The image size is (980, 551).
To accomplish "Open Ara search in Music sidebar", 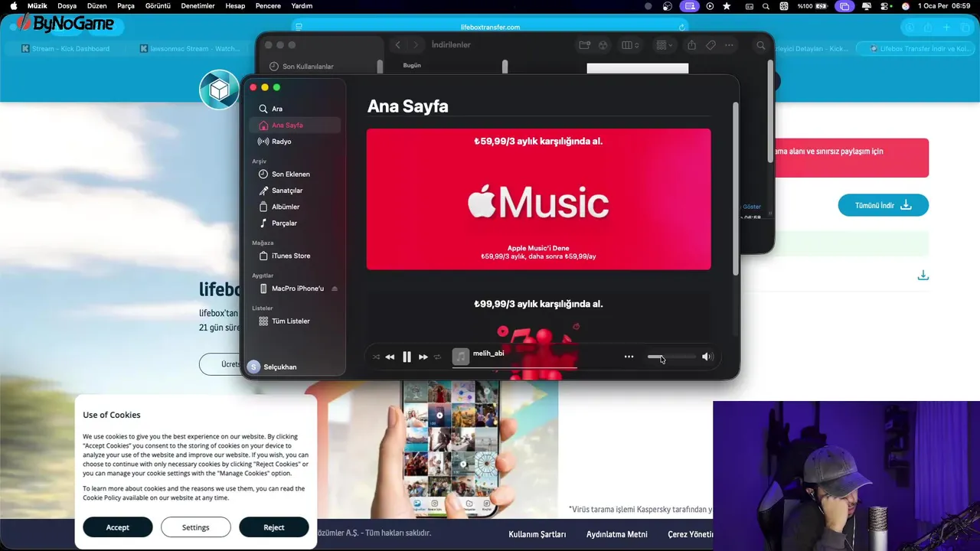I will (295, 109).
